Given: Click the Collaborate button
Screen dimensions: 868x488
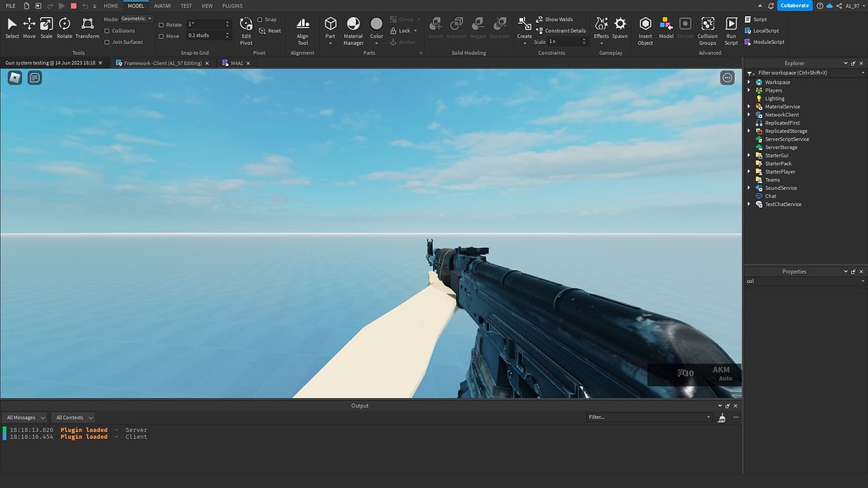Looking at the screenshot, I should (794, 5).
